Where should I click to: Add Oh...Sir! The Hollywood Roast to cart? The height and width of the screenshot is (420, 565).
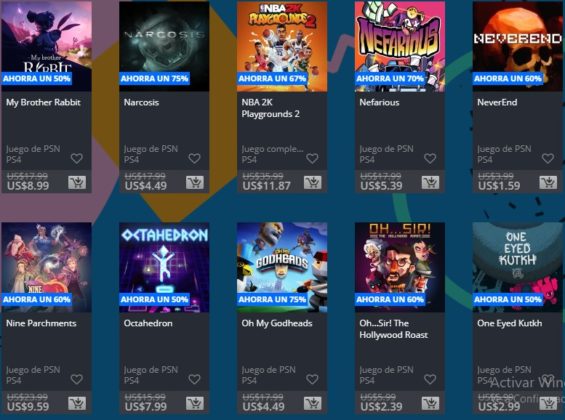pyautogui.click(x=431, y=403)
